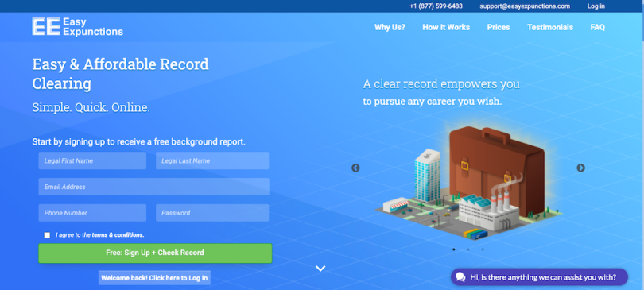Click Log in in the top bar

click(596, 6)
